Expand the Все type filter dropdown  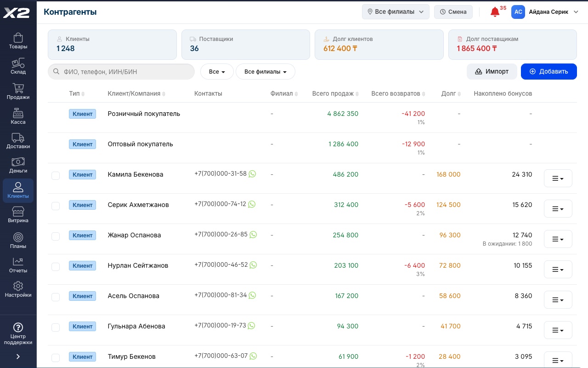click(x=217, y=72)
